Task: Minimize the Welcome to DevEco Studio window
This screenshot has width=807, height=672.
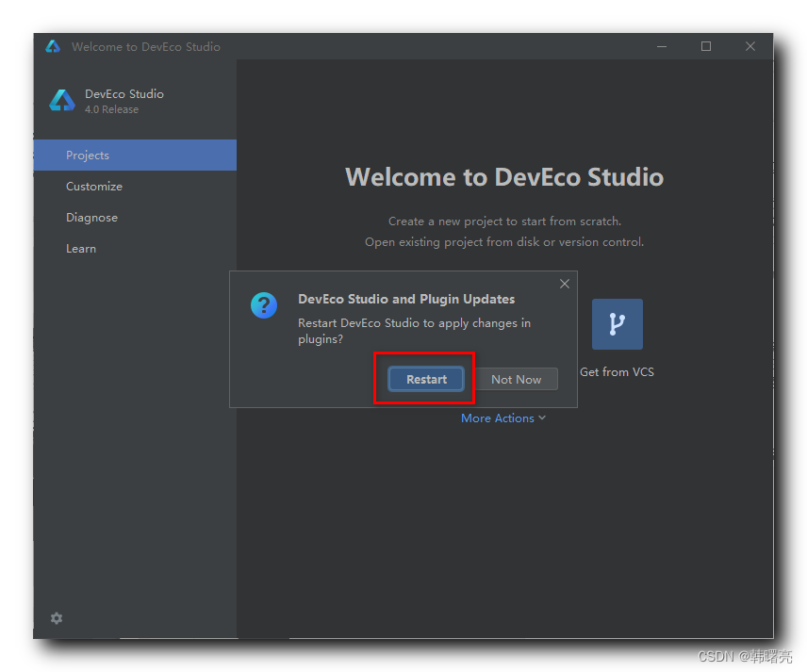Action: coord(662,46)
